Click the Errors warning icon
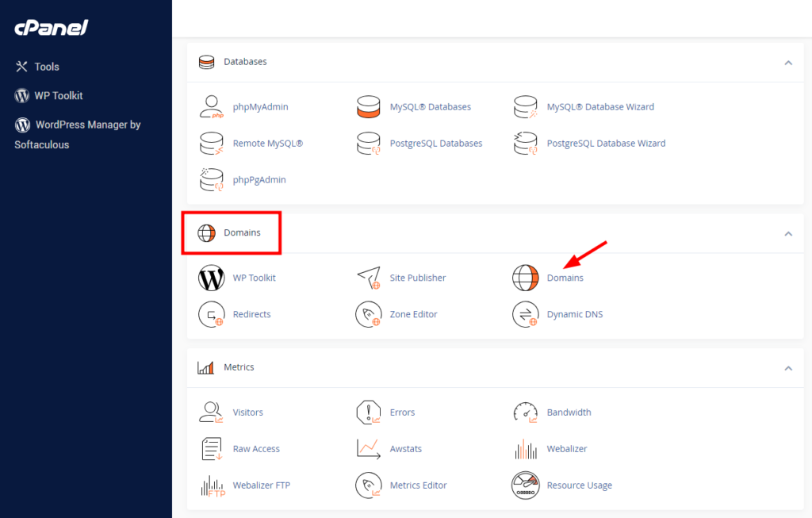 [x=369, y=412]
